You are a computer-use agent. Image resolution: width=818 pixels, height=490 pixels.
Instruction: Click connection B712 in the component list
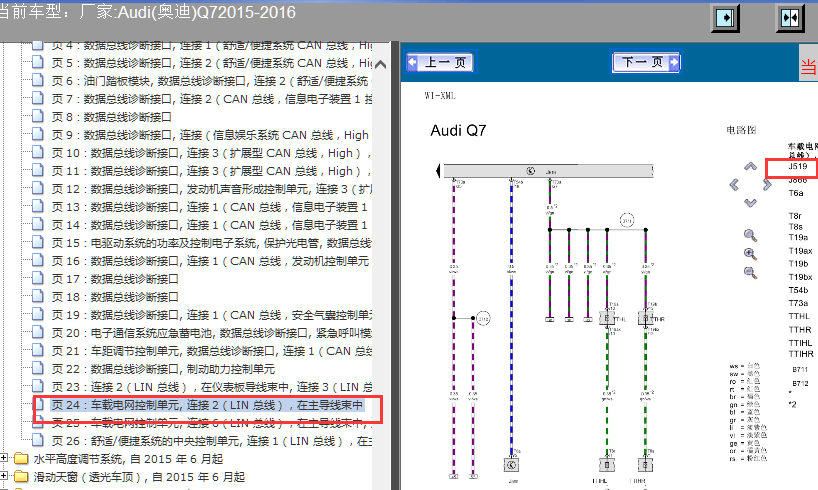800,383
